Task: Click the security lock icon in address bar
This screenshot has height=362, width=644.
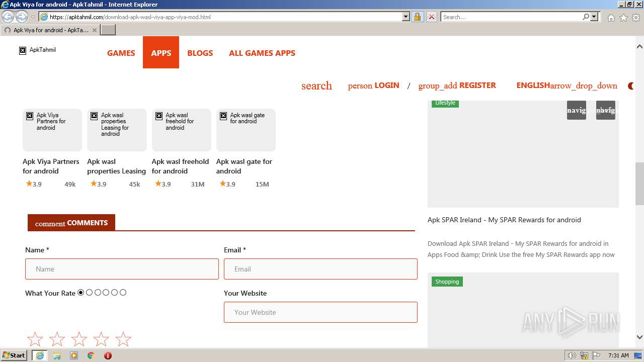Action: point(417,17)
